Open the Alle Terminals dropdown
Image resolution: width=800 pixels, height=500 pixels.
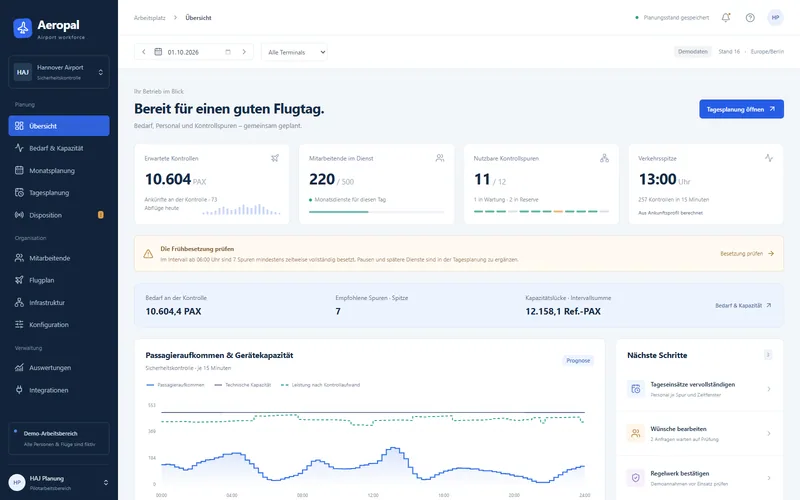(x=294, y=52)
